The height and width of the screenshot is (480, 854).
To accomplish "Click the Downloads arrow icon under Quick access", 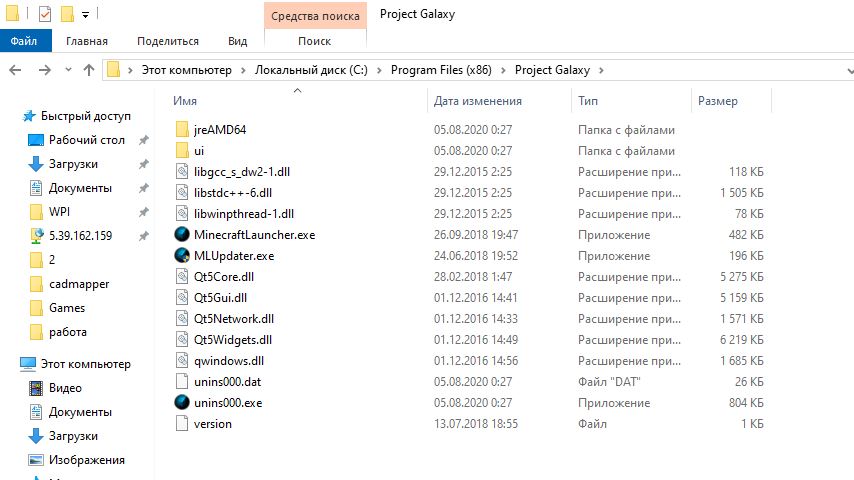I will coord(36,164).
